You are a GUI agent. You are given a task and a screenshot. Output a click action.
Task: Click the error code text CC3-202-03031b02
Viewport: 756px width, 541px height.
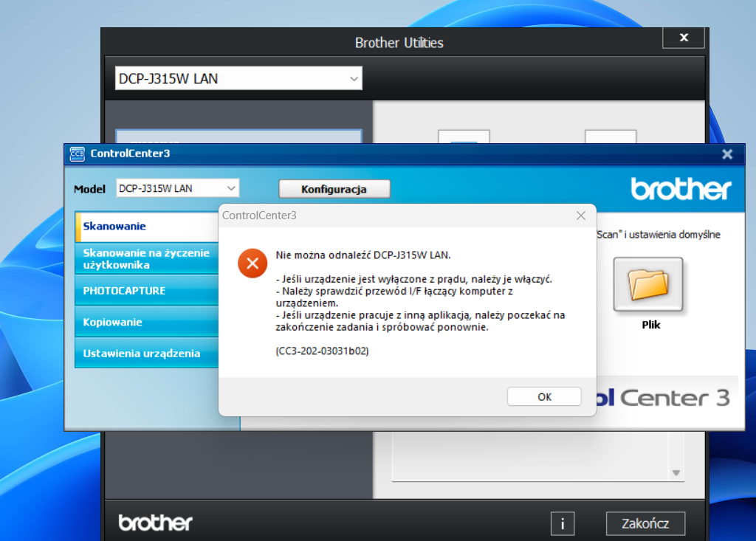coord(322,351)
